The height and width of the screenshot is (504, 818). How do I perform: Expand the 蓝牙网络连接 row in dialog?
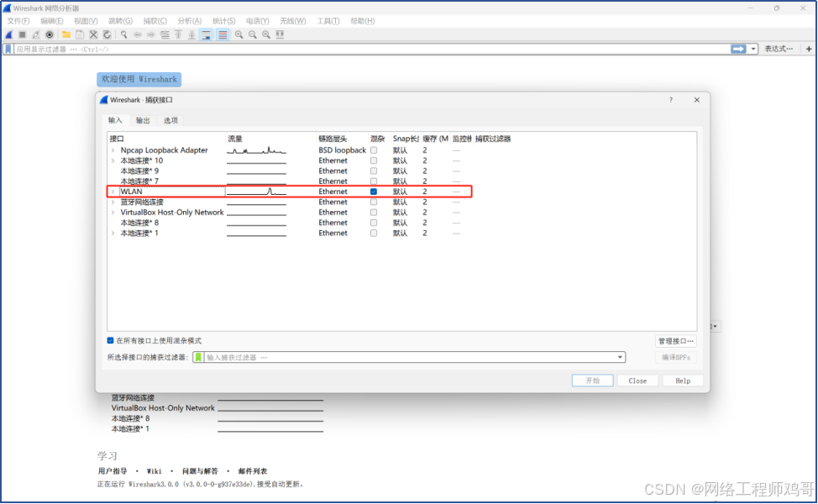[x=113, y=202]
